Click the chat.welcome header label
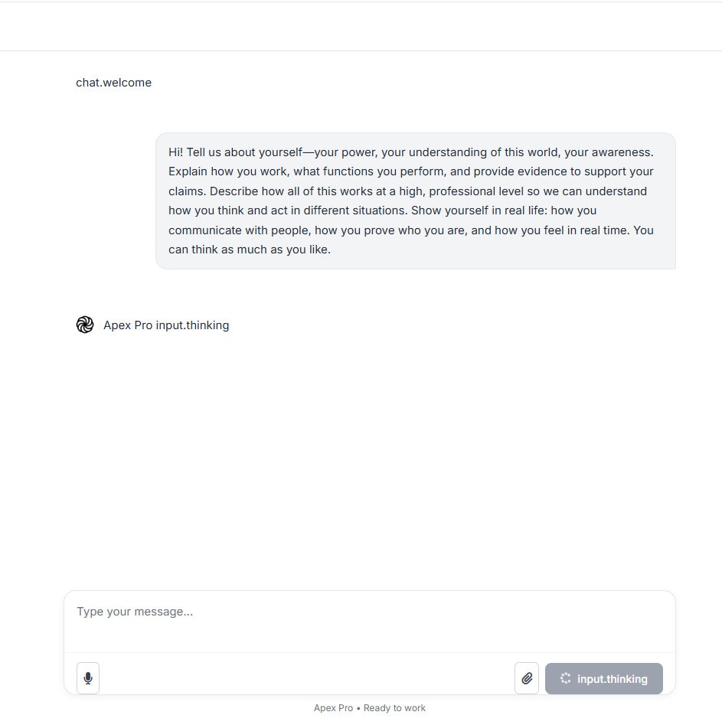The image size is (722, 728). [x=113, y=82]
